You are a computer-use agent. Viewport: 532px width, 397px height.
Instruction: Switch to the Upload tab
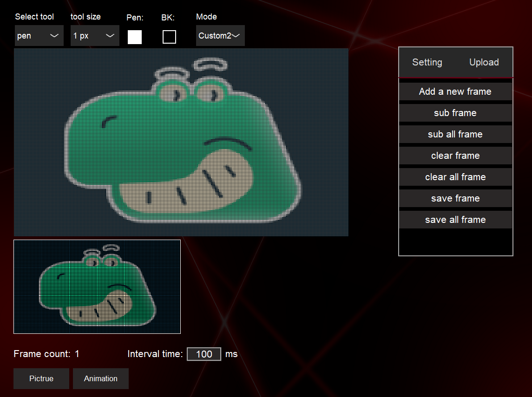[484, 62]
